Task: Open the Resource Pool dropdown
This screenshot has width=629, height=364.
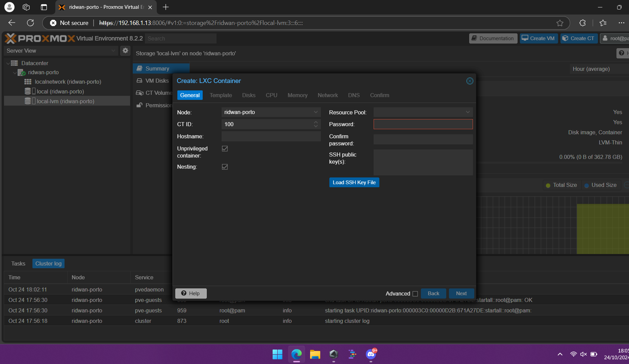Action: pyautogui.click(x=467, y=112)
